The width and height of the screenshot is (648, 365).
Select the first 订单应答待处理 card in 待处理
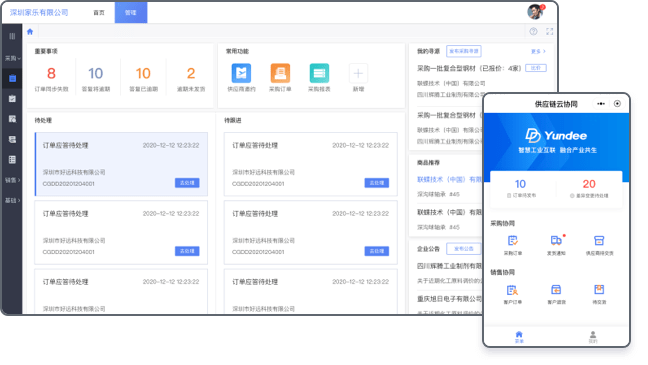(121, 164)
